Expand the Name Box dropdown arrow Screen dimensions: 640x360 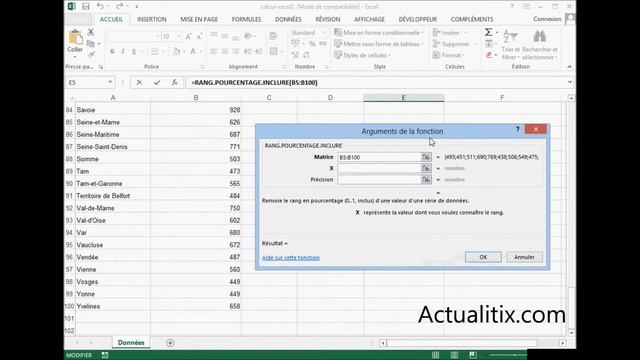(110, 82)
